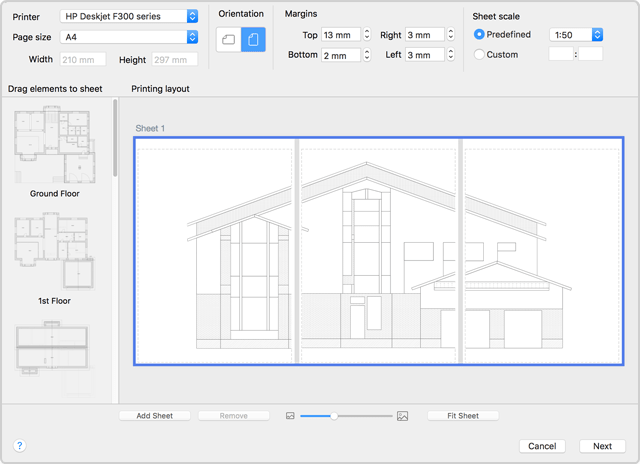The image size is (640, 464).
Task: Click the Add Sheet button
Action: [154, 415]
